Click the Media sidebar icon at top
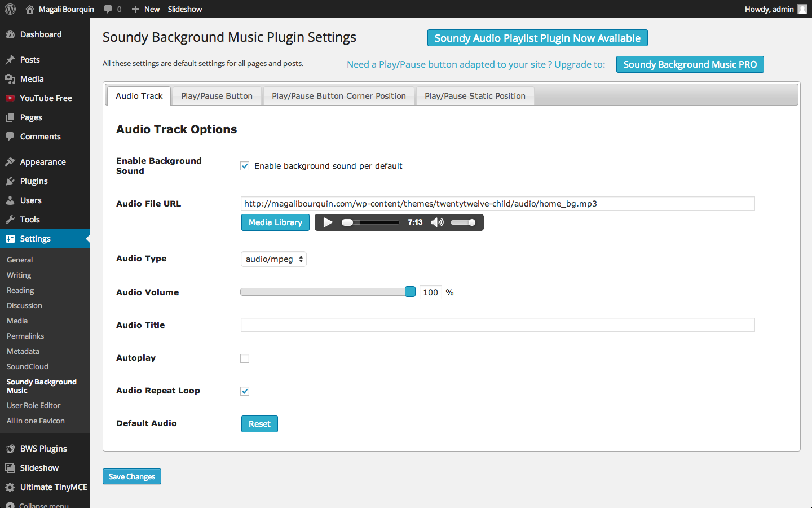Image resolution: width=812 pixels, height=508 pixels. tap(10, 79)
